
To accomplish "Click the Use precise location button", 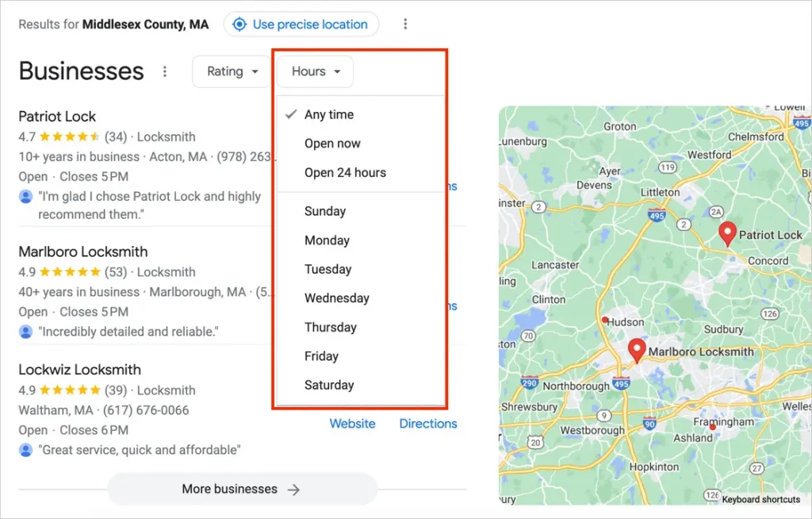I will click(301, 25).
